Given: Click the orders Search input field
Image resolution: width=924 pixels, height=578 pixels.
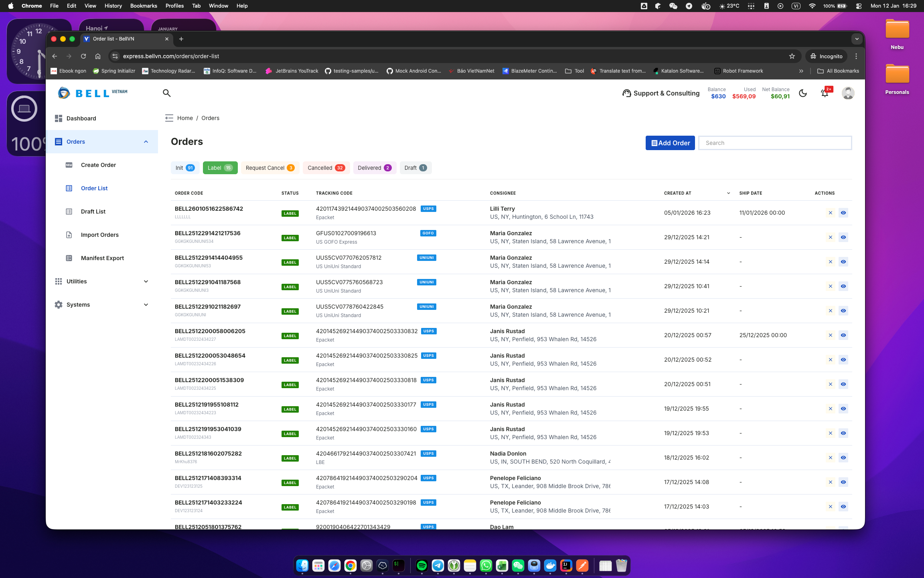Looking at the screenshot, I should (775, 143).
